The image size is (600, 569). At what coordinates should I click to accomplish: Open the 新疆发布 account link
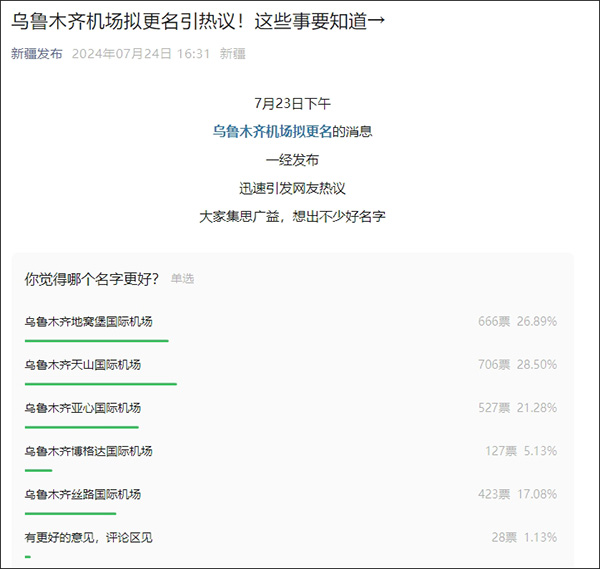coord(37,54)
